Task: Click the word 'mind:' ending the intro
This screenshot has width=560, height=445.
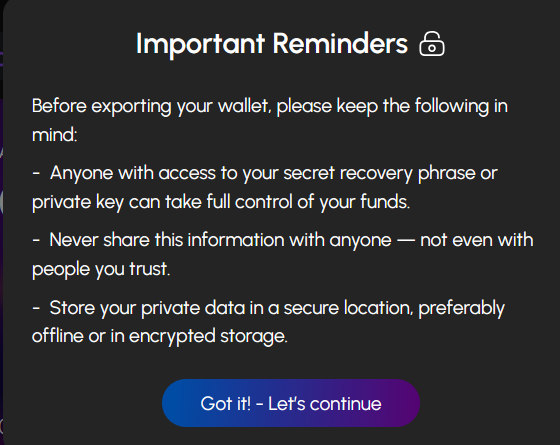Action: click(55, 135)
